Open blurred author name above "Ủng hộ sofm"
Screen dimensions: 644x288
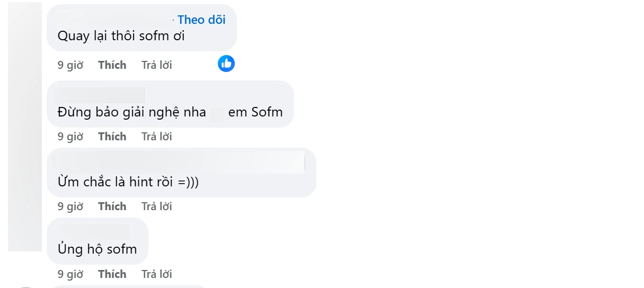pos(93,231)
